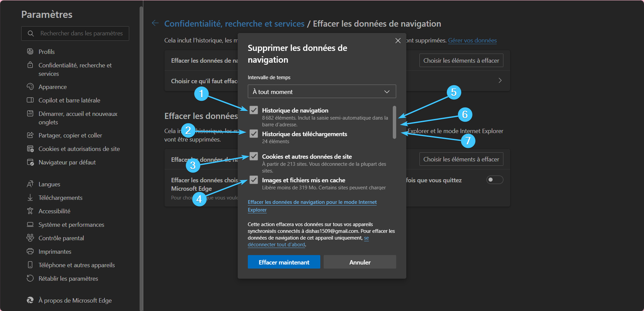This screenshot has height=311, width=644.
Task: Click the back arrow beside the breadcrumb
Action: [155, 23]
